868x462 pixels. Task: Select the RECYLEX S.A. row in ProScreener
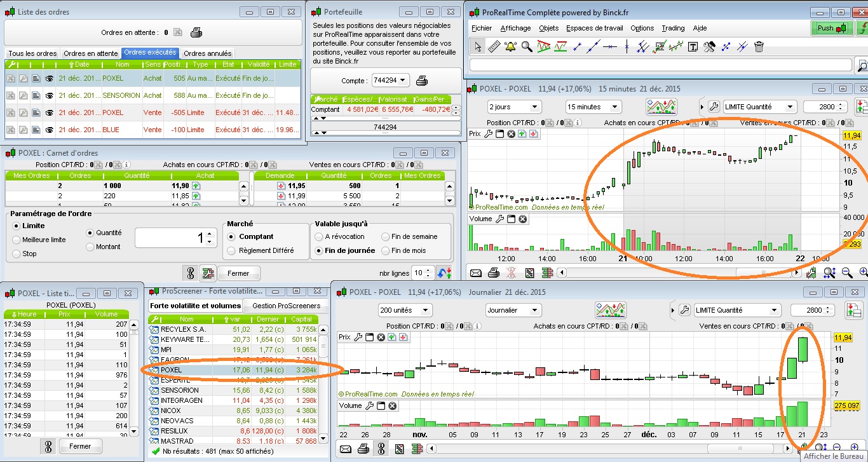234,329
